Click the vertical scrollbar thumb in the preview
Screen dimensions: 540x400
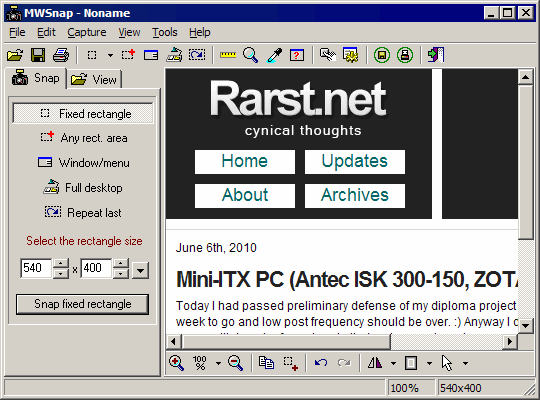526,162
